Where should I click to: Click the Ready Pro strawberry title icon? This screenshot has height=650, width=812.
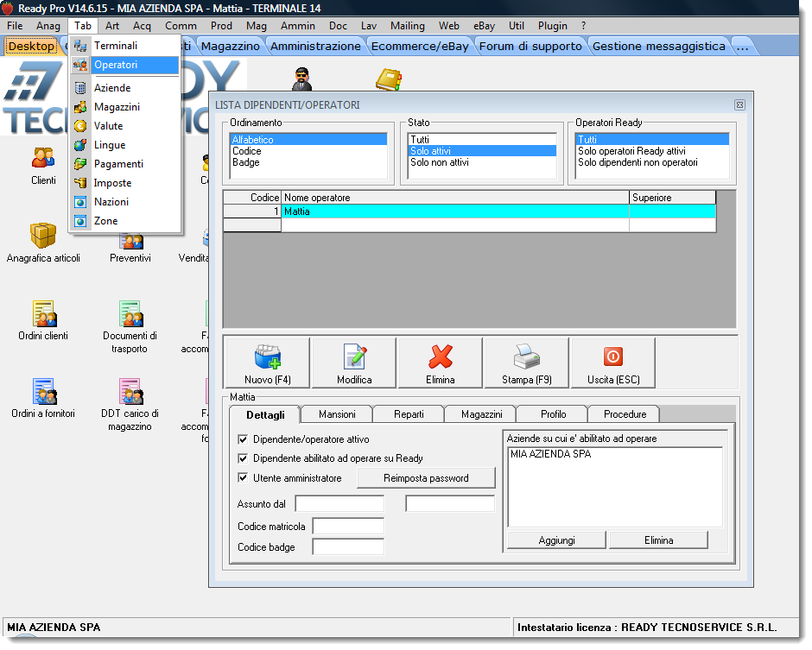8,8
